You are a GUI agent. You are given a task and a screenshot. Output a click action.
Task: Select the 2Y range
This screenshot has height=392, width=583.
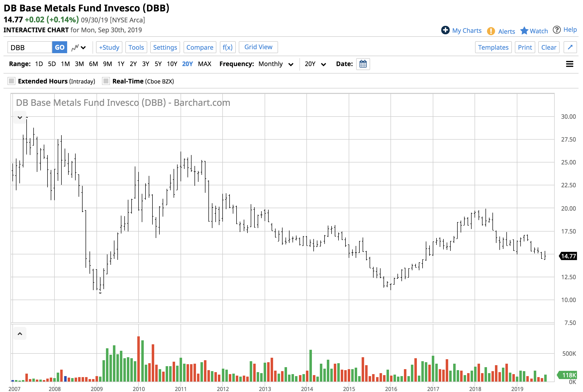(x=133, y=64)
